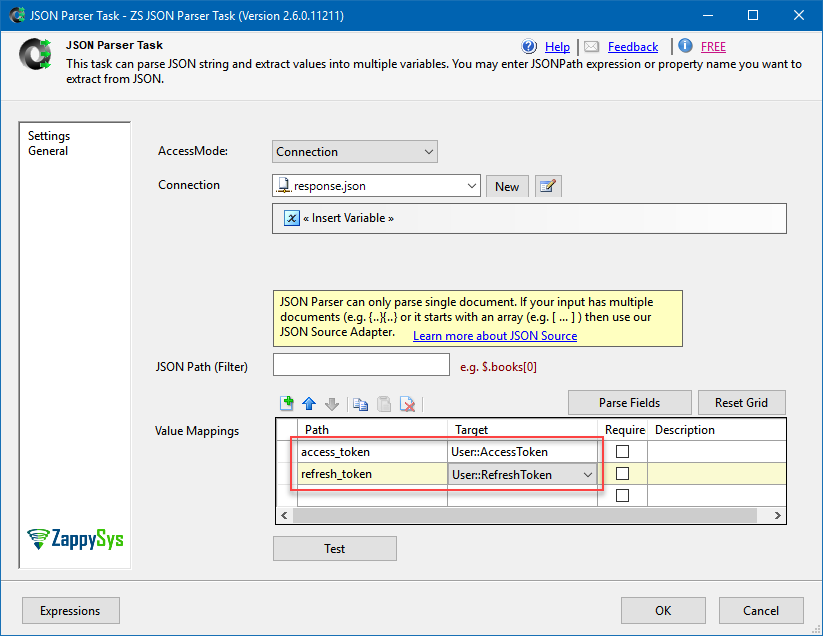This screenshot has width=823, height=636.
Task: Click the Expressions button
Action: [70, 611]
